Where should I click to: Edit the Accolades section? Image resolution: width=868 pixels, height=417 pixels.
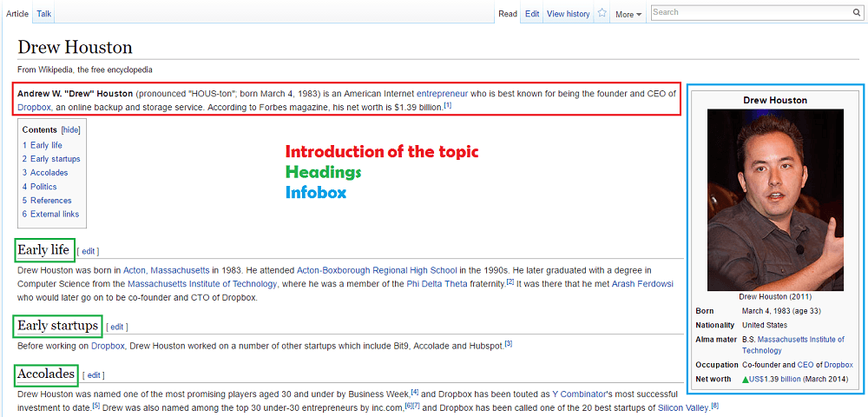(x=94, y=375)
